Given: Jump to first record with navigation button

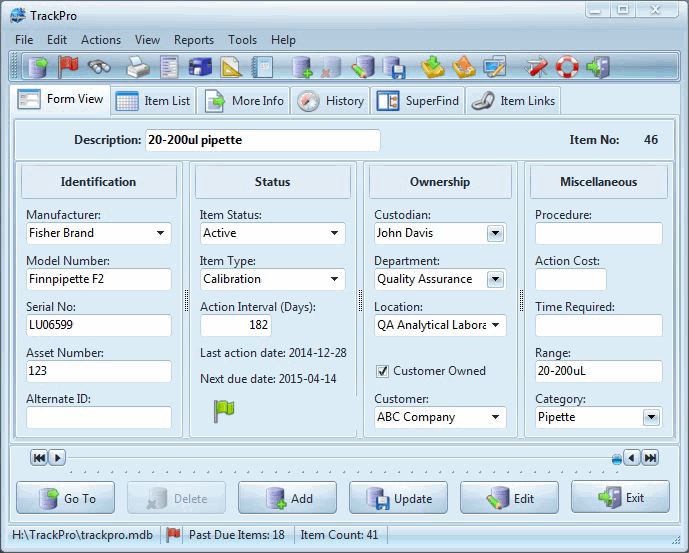Looking at the screenshot, I should pos(39,458).
